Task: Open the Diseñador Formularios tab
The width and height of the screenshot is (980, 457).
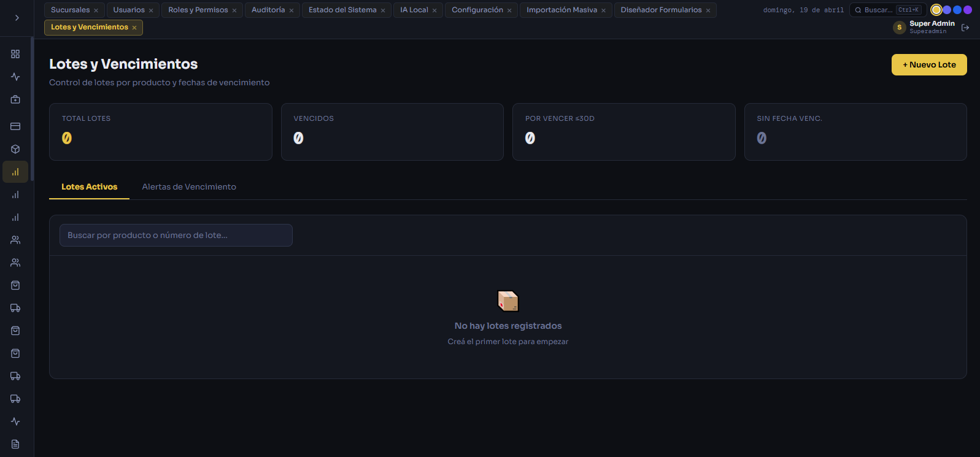Action: click(660, 10)
